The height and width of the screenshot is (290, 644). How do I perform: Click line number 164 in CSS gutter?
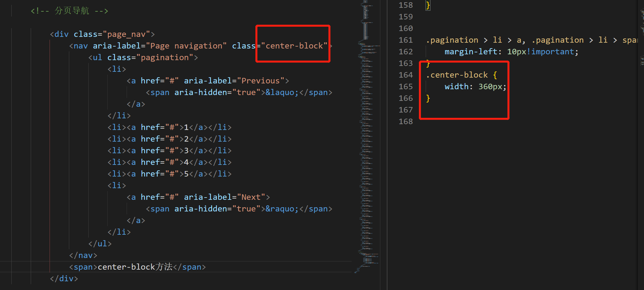coord(406,75)
